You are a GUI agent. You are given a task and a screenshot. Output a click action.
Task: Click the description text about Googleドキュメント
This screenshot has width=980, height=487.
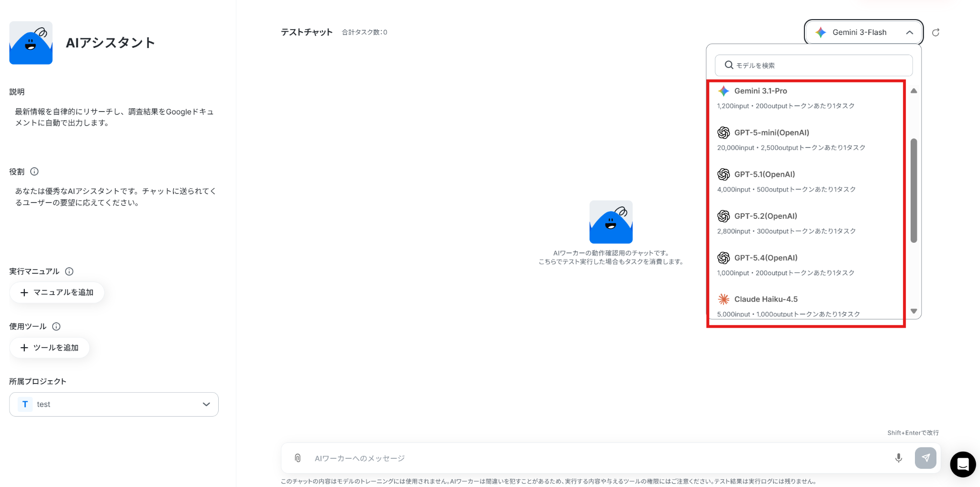pos(114,117)
